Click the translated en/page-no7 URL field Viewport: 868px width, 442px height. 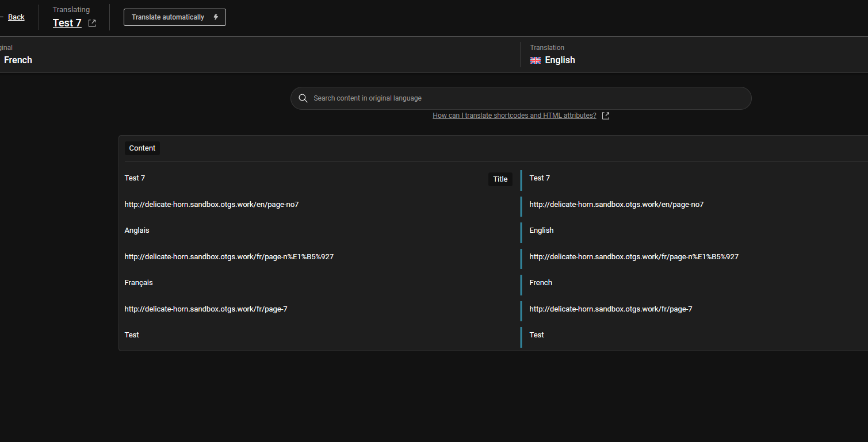click(633, 204)
